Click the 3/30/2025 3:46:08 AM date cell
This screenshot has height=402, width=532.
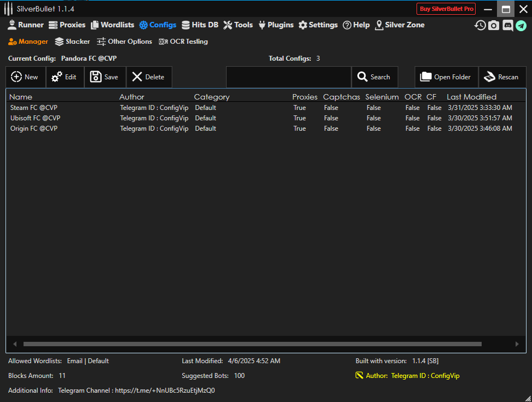[480, 129]
